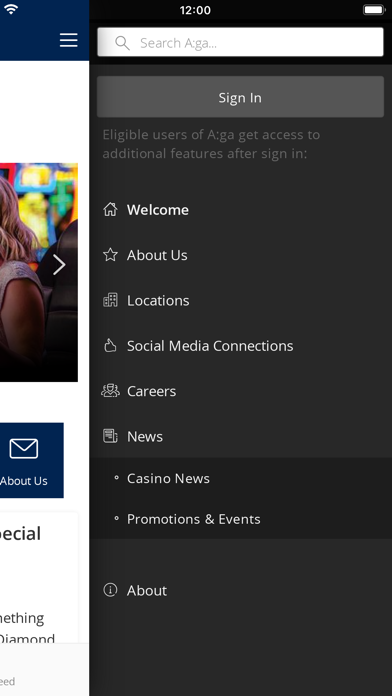Tap the envelope icon above About Us
392x696 pixels.
(24, 448)
